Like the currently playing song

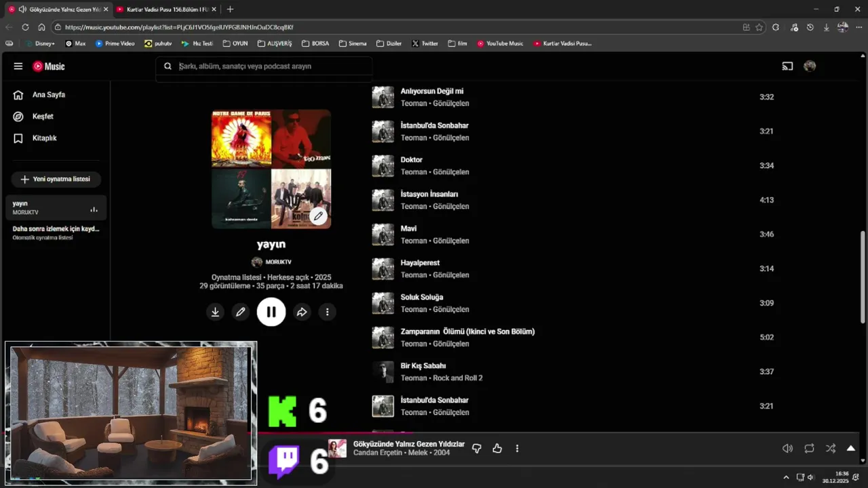[497, 449]
